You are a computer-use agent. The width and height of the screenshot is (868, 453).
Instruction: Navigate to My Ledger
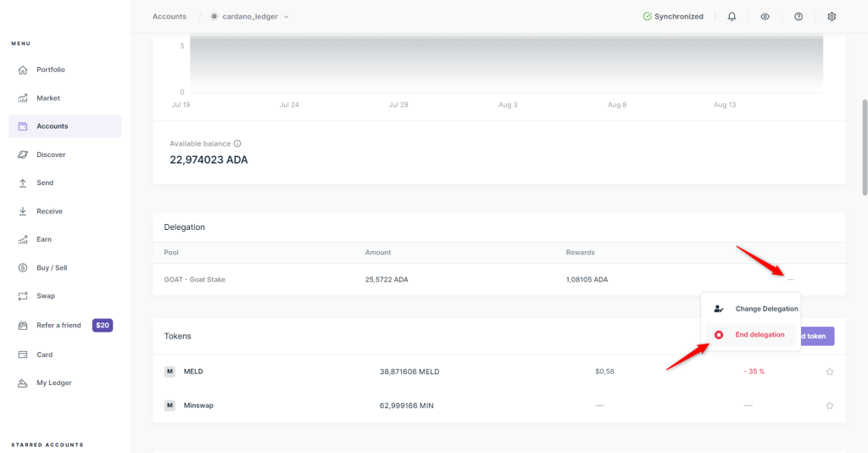[53, 383]
